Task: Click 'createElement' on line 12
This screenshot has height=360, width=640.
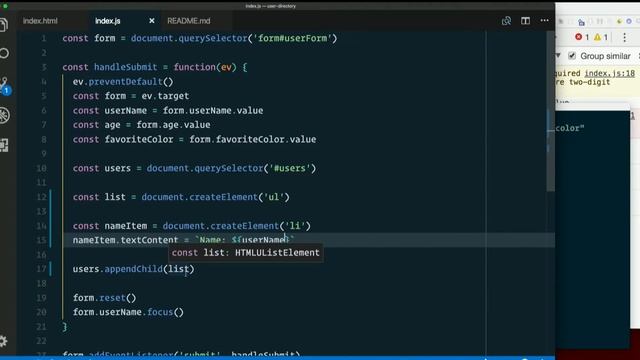Action: [224, 197]
